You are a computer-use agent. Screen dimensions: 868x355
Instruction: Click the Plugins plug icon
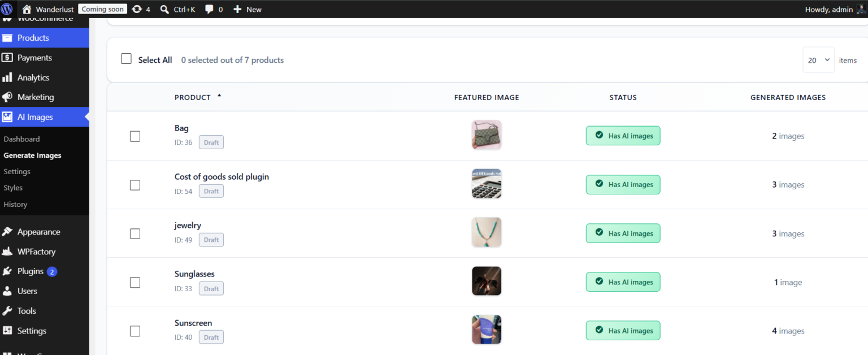[7, 271]
